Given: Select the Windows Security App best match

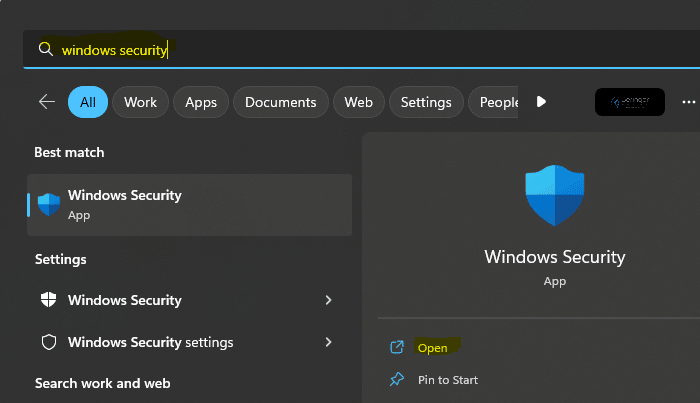Looking at the screenshot, I should 189,205.
